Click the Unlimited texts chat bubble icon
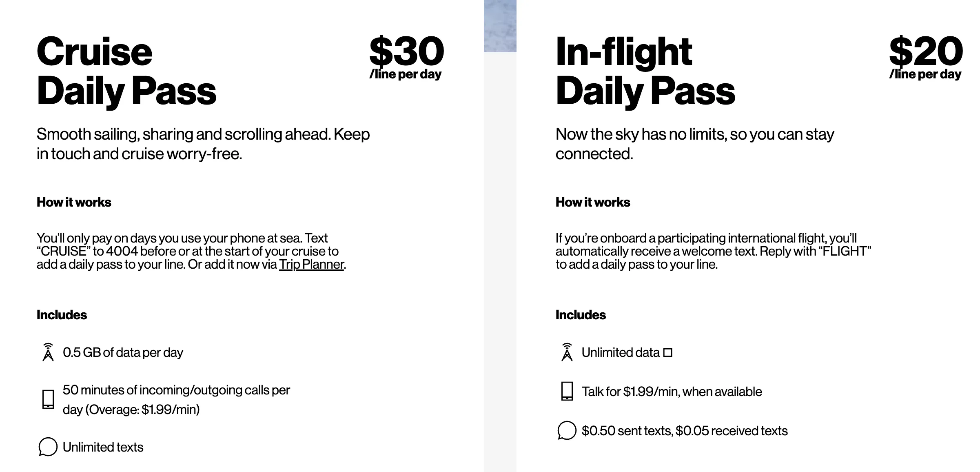 [48, 447]
